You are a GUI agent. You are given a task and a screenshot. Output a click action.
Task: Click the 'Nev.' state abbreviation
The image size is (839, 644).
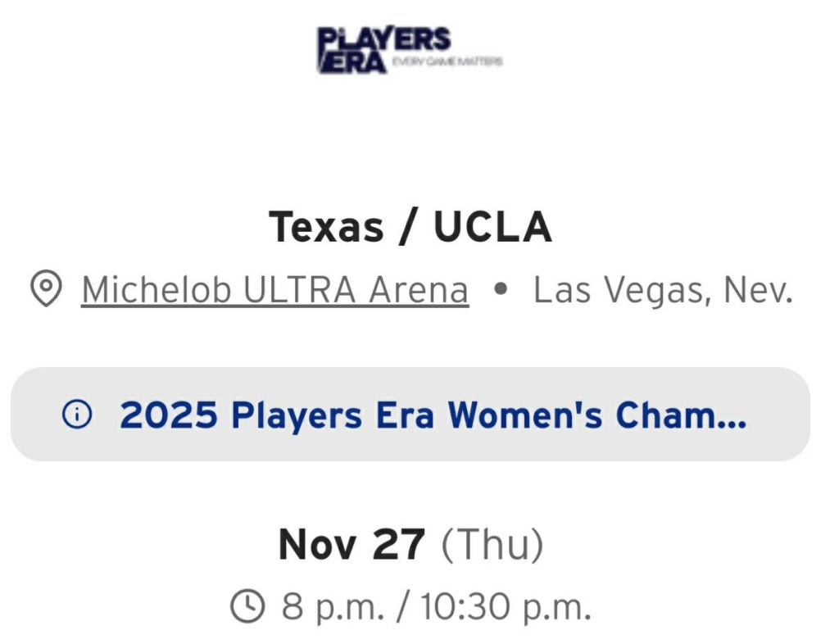[759, 290]
